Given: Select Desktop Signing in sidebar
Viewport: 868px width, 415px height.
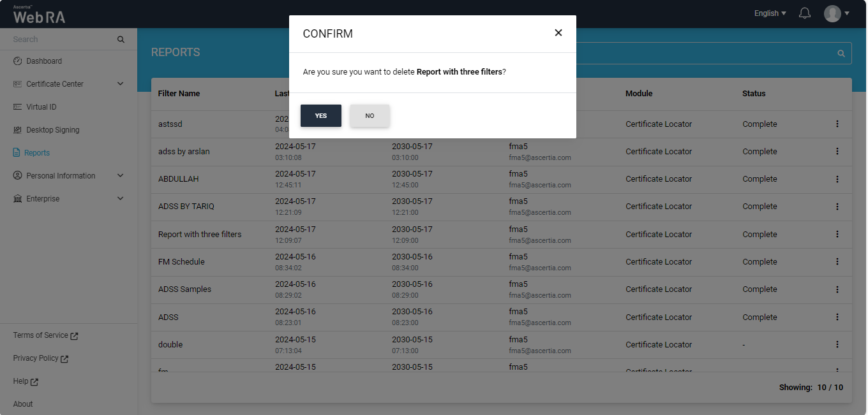Looking at the screenshot, I should [x=52, y=130].
